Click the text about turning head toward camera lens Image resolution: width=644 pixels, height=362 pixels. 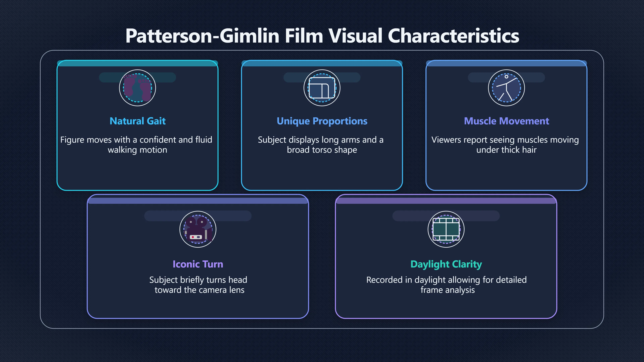click(x=198, y=285)
